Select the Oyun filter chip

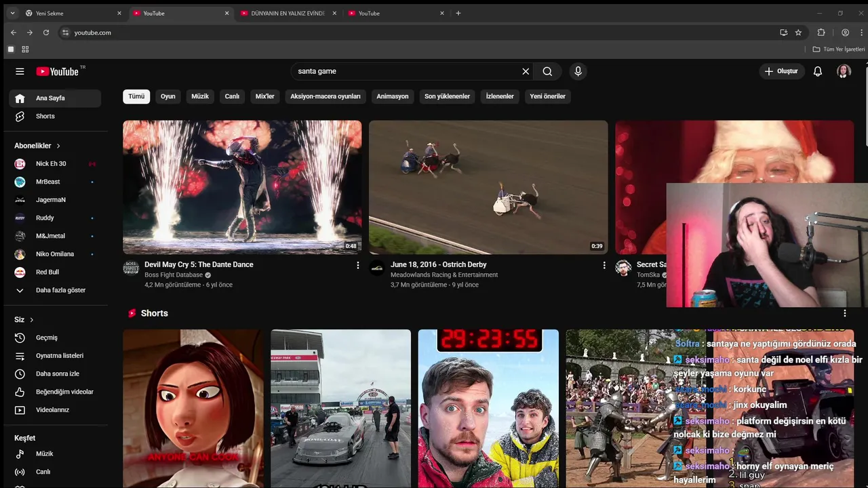click(x=168, y=96)
